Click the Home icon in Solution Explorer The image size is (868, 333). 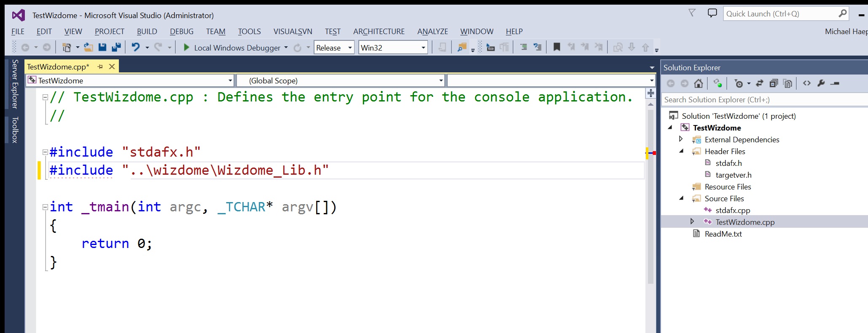tap(699, 83)
